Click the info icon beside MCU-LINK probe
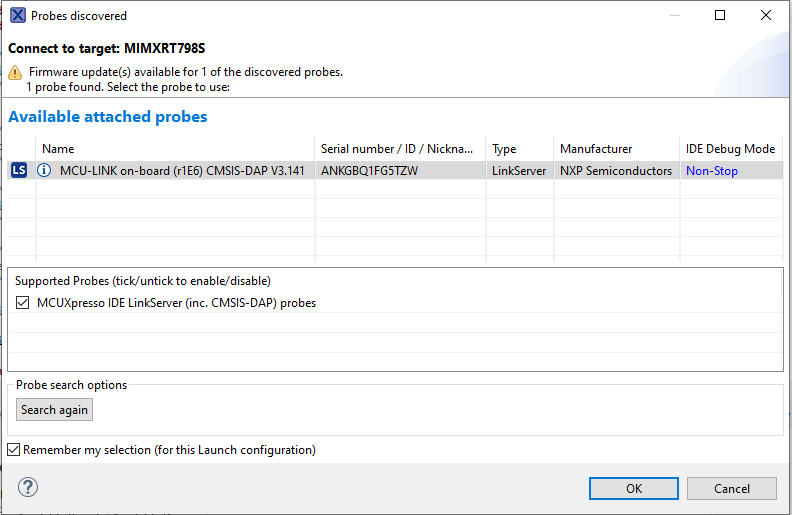Image resolution: width=792 pixels, height=515 pixels. point(44,171)
